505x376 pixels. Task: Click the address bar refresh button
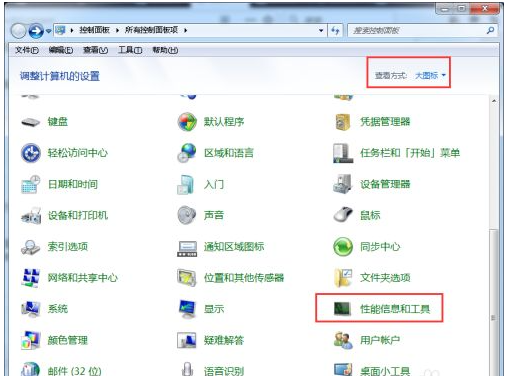coord(335,31)
